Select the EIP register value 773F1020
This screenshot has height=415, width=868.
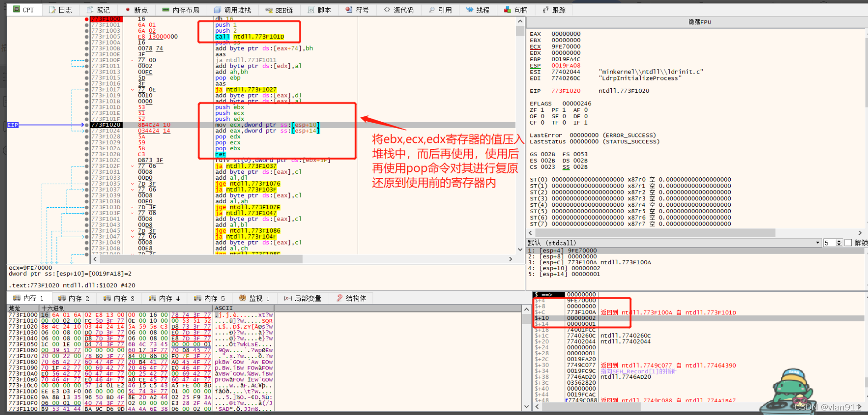click(x=566, y=91)
